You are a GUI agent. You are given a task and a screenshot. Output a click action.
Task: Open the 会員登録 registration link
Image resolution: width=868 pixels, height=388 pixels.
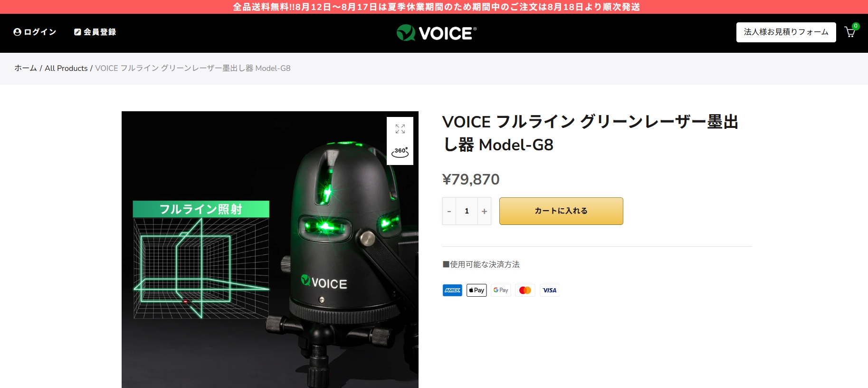95,32
